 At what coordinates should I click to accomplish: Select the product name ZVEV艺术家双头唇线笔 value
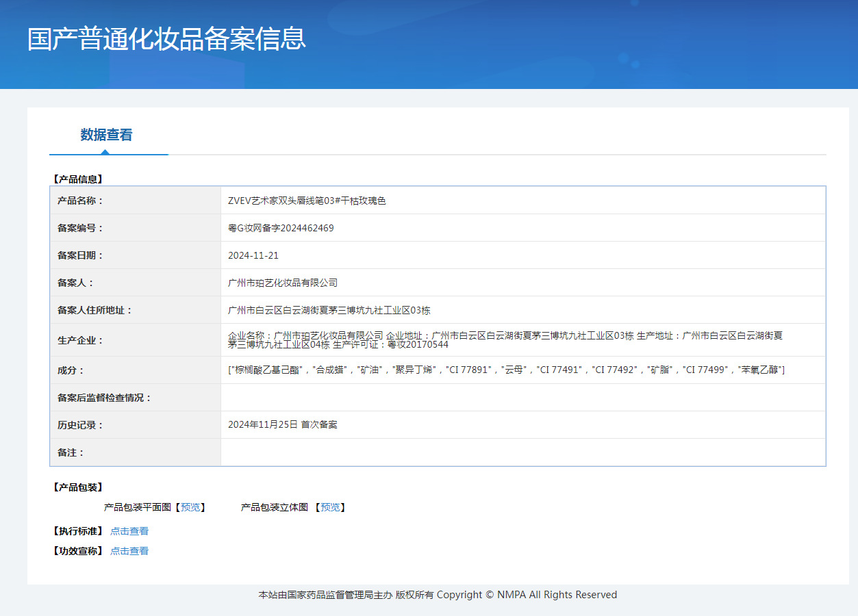click(307, 201)
